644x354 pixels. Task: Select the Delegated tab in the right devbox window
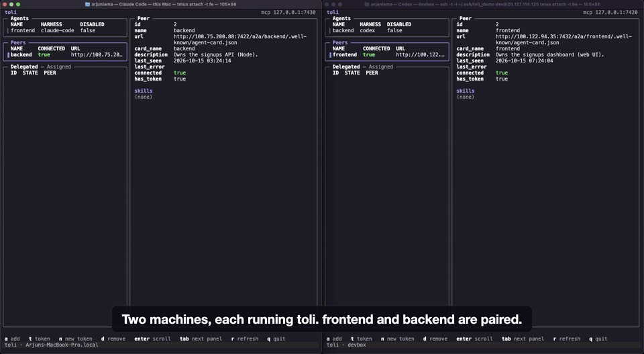pyautogui.click(x=346, y=67)
